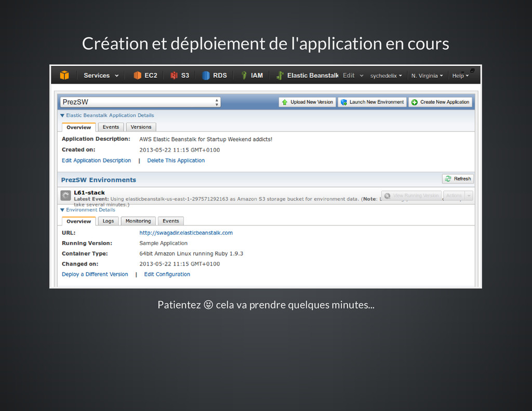The width and height of the screenshot is (532, 411).
Task: Click the Refresh environments button
Action: (x=458, y=179)
